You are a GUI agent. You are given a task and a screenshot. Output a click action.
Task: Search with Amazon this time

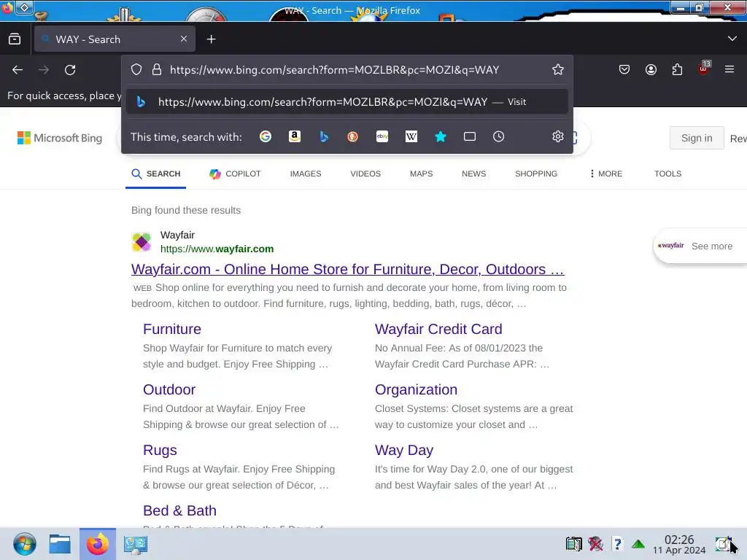(x=295, y=136)
